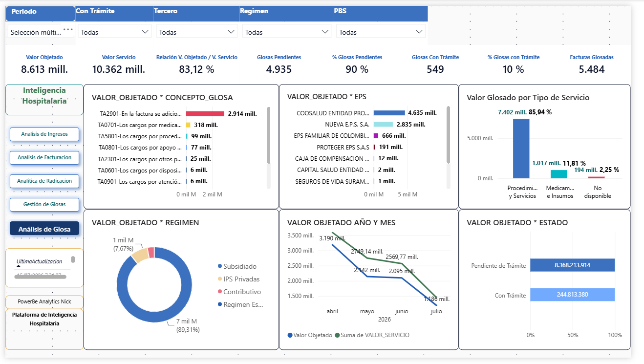The image size is (644, 364).
Task: Click label TA5801-Los cargos por proced...
Action: tap(140, 136)
